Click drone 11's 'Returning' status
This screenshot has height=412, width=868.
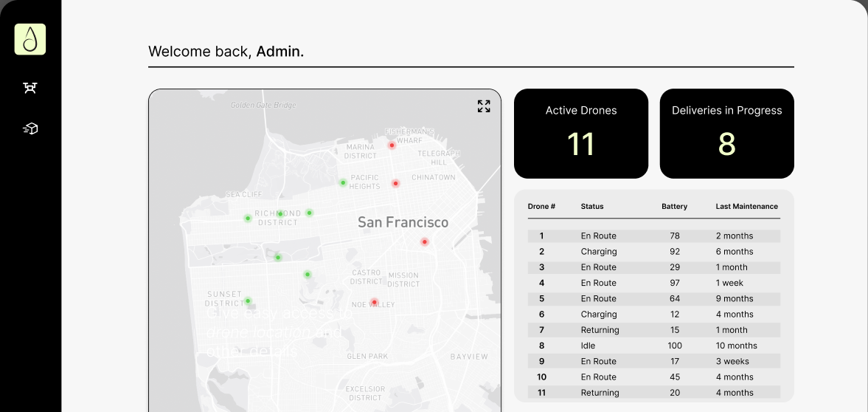point(600,393)
